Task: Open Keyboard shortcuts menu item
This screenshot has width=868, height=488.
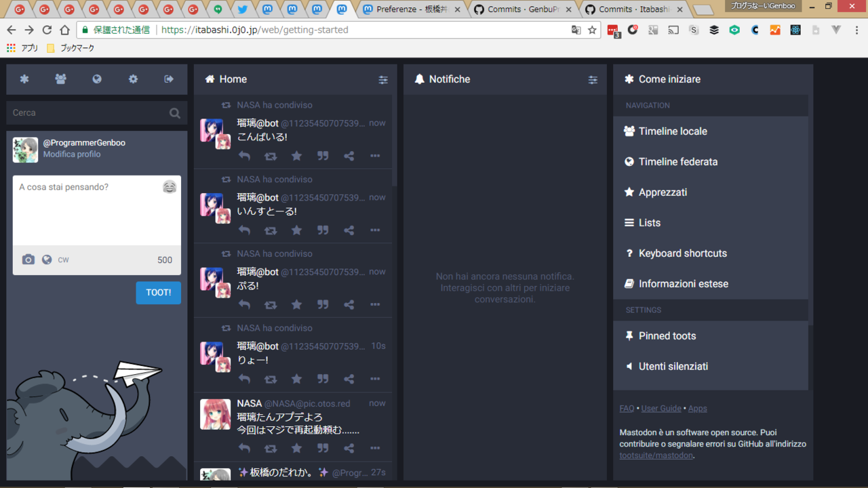Action: pos(682,253)
